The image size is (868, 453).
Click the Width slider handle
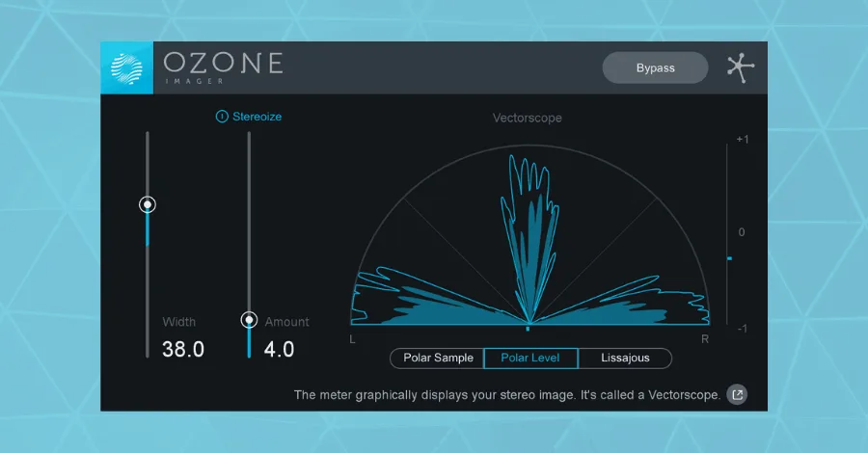pyautogui.click(x=148, y=204)
